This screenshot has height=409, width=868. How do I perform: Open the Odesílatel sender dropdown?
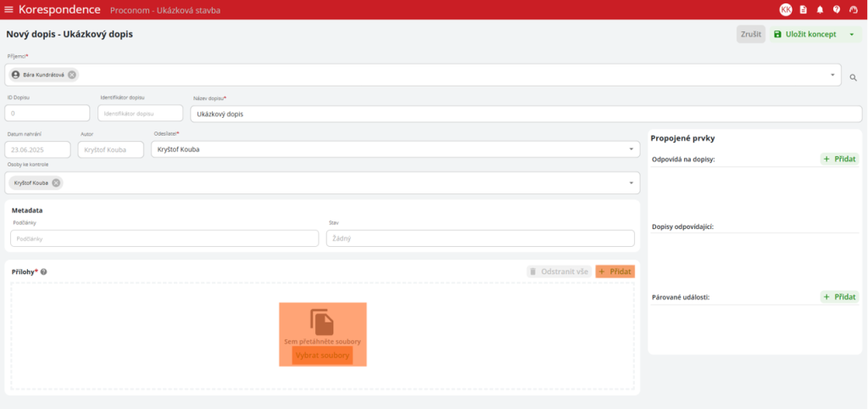[x=632, y=149]
